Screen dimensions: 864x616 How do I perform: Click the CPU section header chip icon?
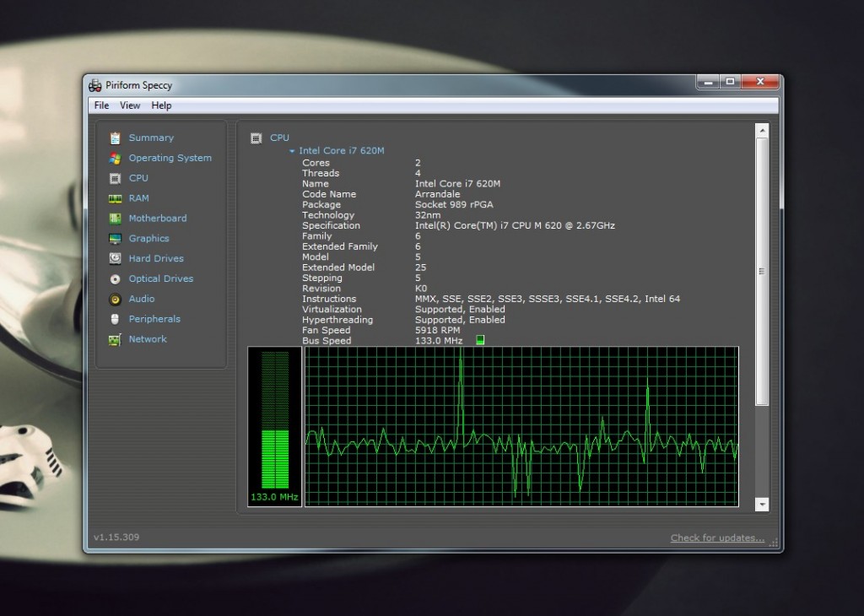[256, 138]
